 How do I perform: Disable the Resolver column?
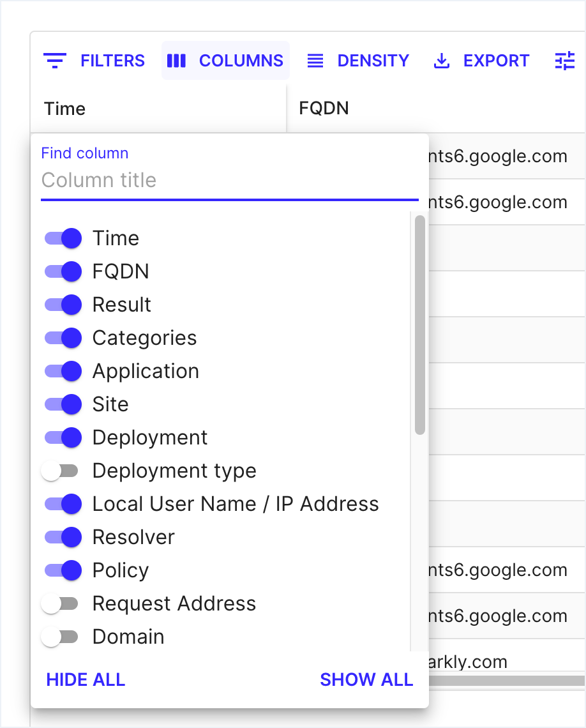[62, 536]
